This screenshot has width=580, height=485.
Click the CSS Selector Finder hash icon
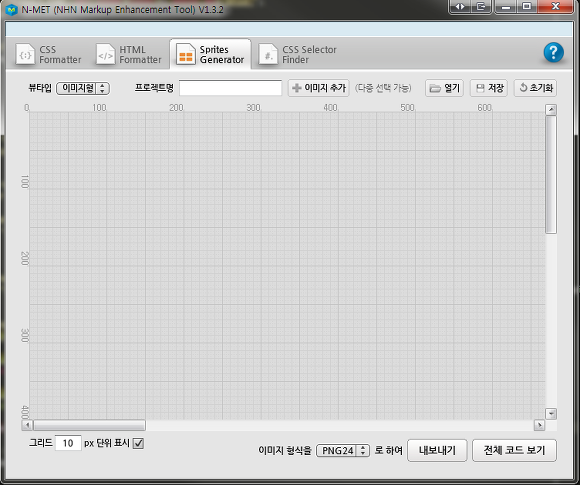[x=268, y=54]
